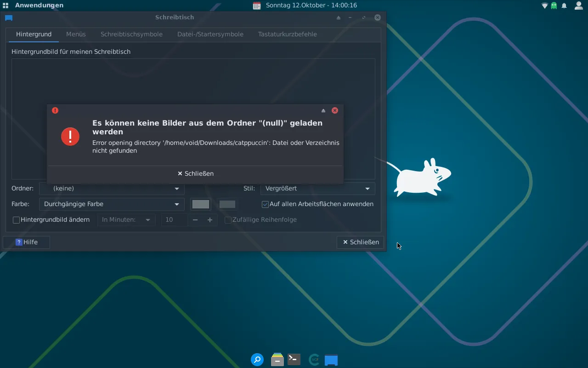
Task: Dismiss the error dialog with 'Schließen'
Action: tap(196, 173)
